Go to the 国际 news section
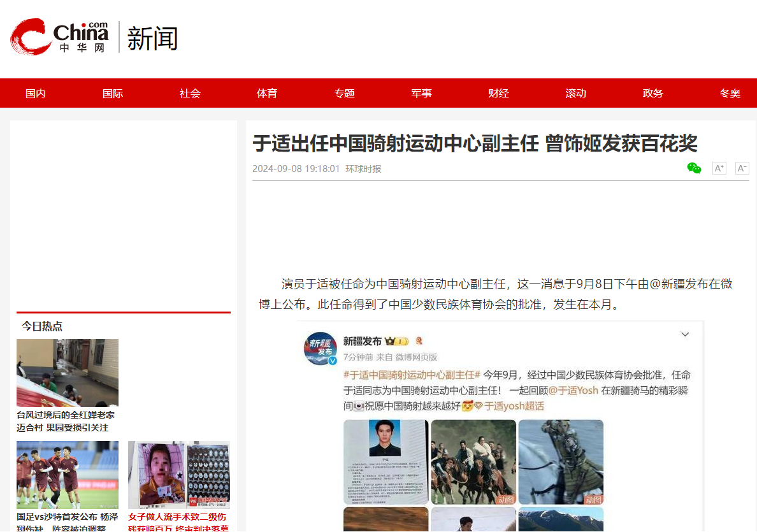757x532 pixels. tap(113, 93)
